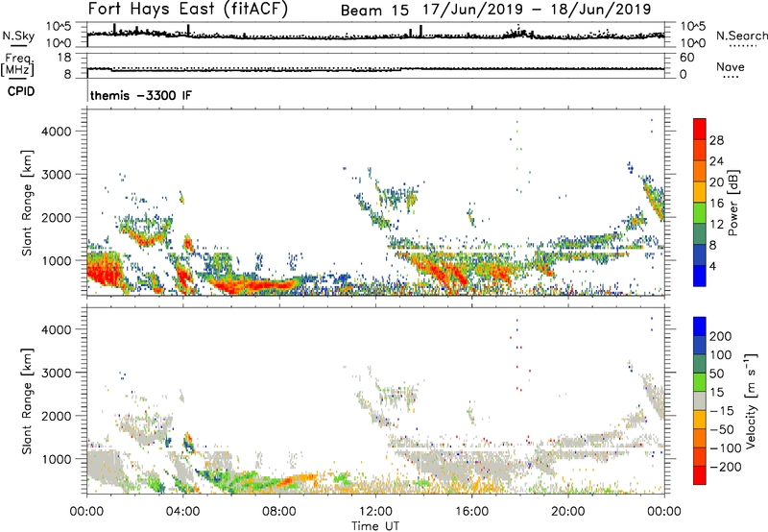Click the 'N.Sky' axis label
Image resolution: width=768 pixels, height=532 pixels.
pyautogui.click(x=18, y=36)
